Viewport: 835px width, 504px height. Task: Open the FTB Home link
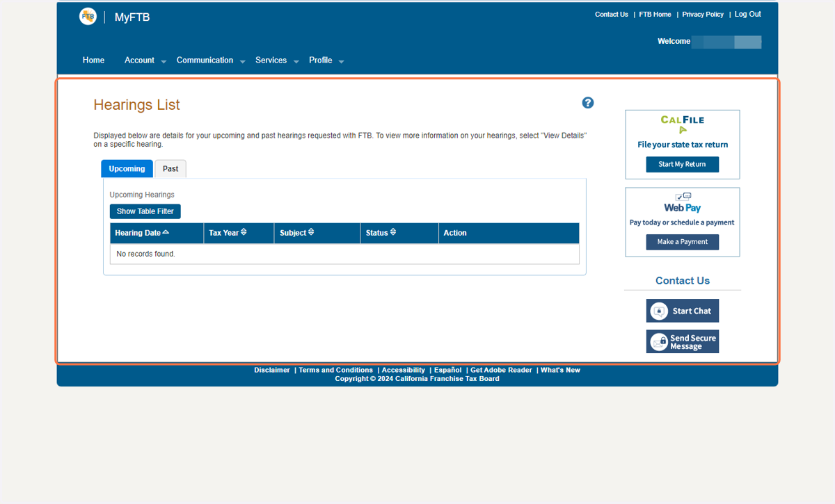pos(655,15)
